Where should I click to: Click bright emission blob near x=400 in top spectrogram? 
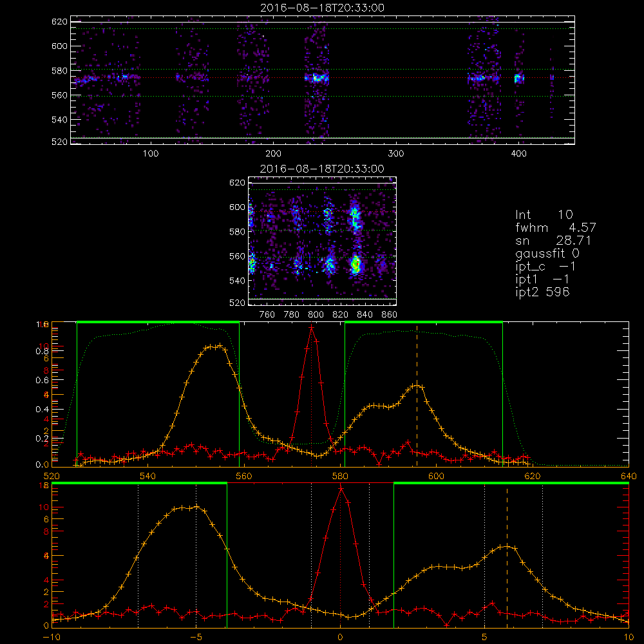pyautogui.click(x=518, y=78)
